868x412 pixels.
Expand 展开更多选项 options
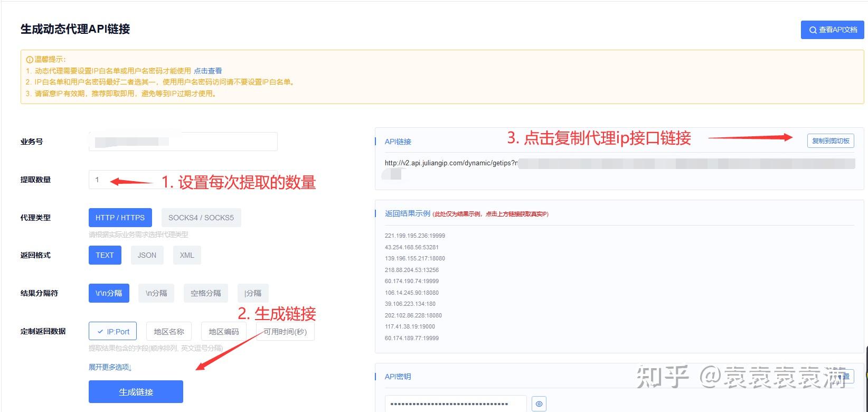[x=110, y=367]
